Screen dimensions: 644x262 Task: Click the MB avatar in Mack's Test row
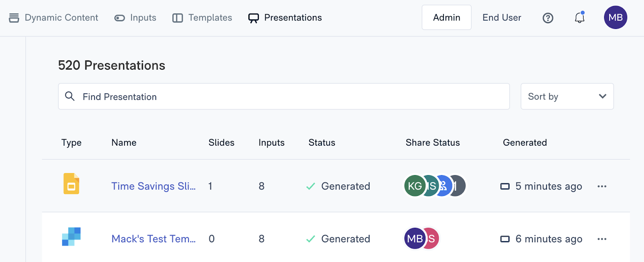415,239
